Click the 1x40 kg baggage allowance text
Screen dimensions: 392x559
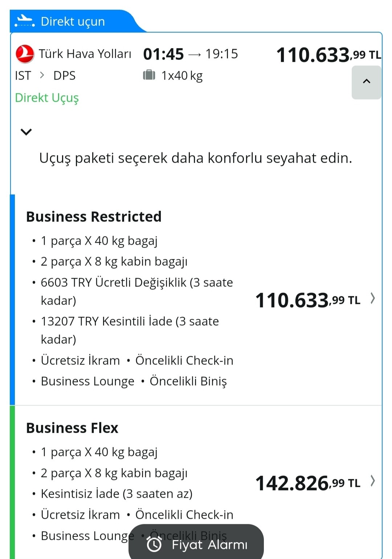point(182,76)
